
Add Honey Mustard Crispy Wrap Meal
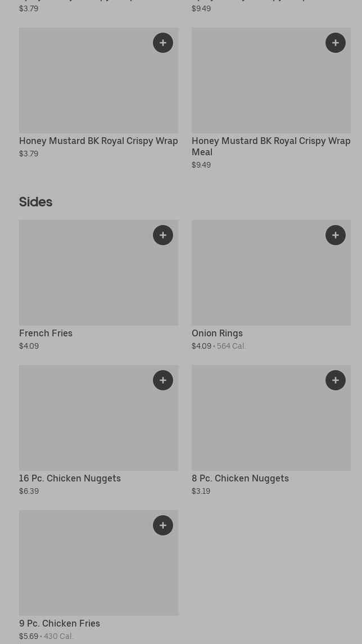pos(336,43)
